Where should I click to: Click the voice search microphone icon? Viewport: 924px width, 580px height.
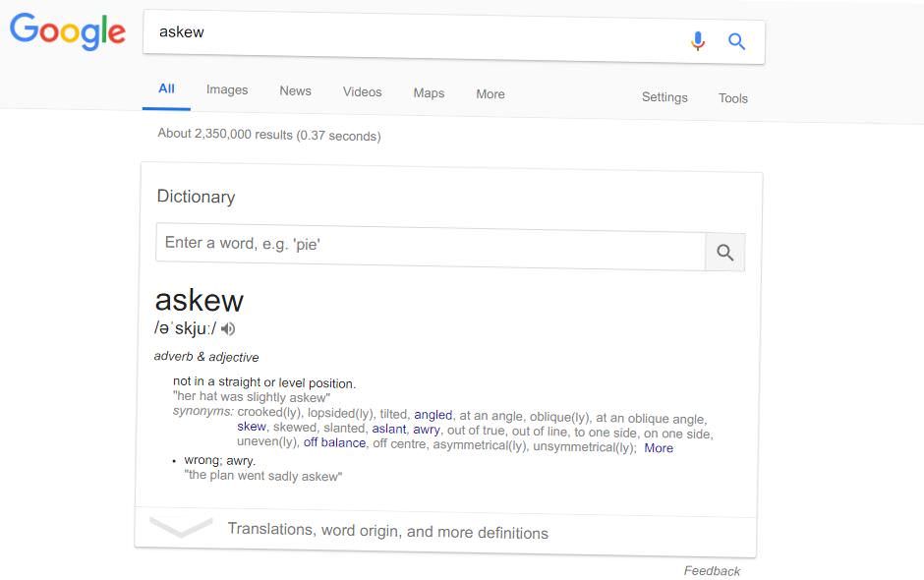click(x=698, y=41)
